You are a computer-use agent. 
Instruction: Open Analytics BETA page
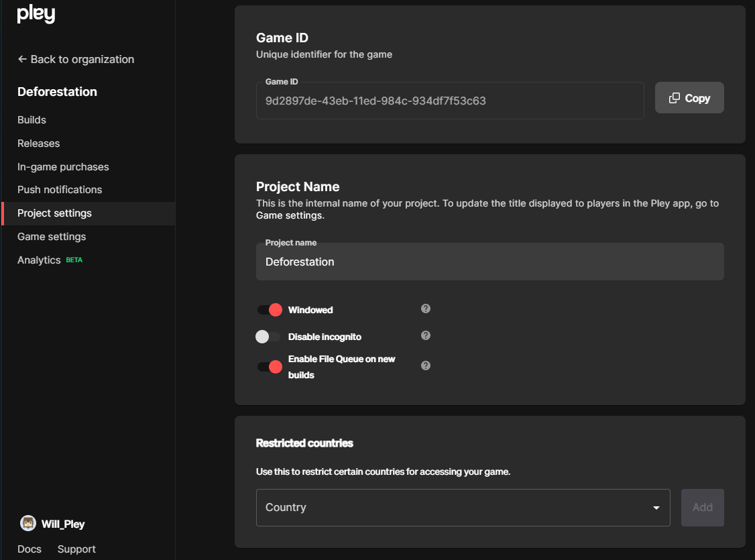click(50, 260)
